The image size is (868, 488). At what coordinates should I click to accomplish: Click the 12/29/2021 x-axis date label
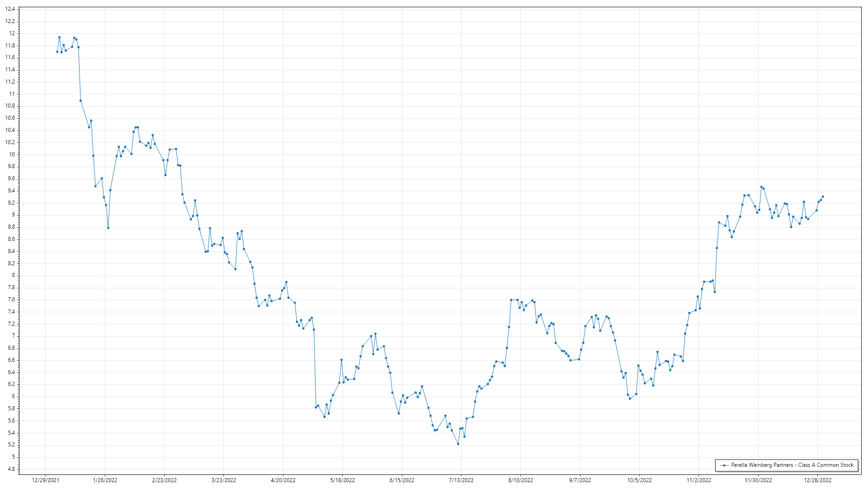[x=45, y=480]
